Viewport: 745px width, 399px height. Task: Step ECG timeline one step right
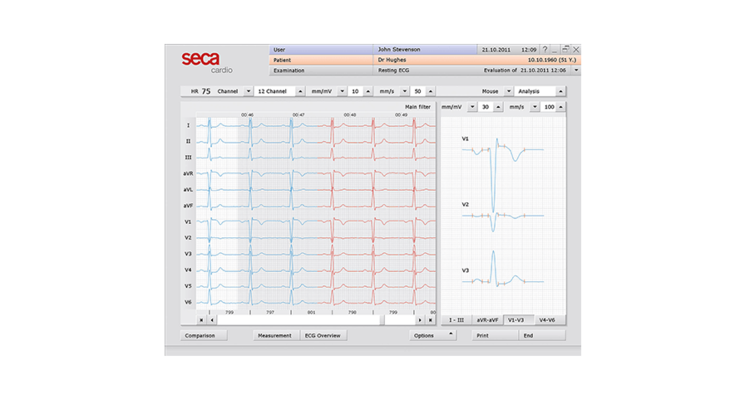click(x=420, y=320)
